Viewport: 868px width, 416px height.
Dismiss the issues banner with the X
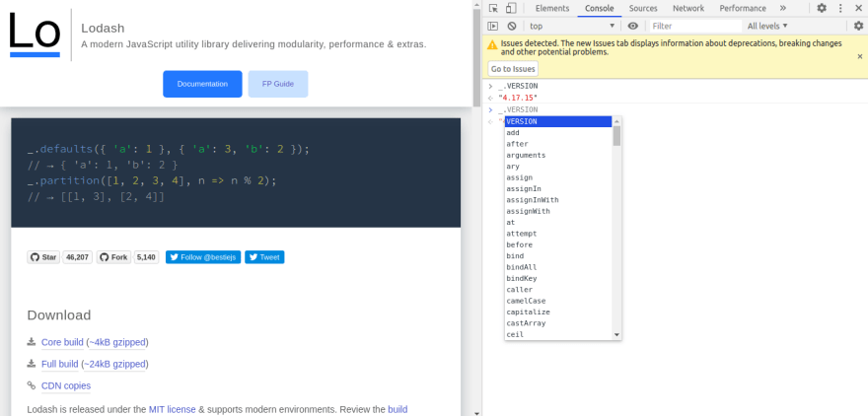click(860, 56)
